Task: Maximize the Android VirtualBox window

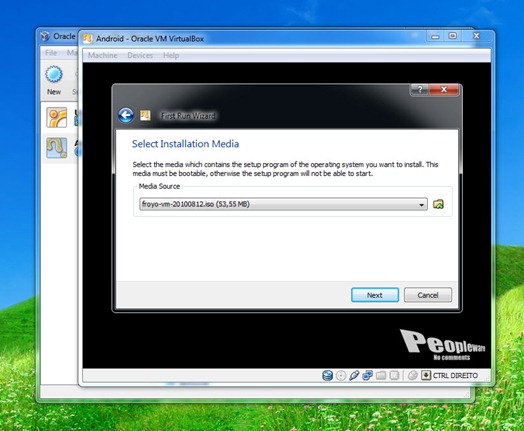Action: (452, 36)
